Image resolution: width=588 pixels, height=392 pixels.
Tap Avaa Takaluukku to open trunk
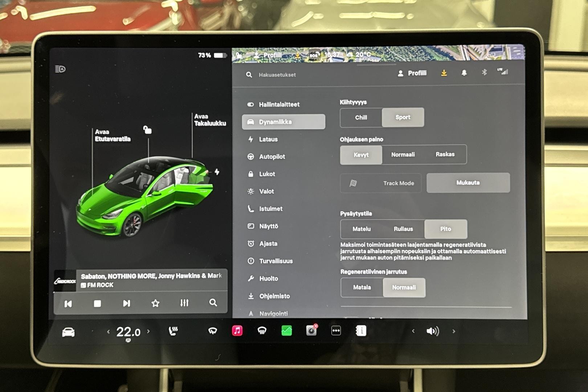point(210,120)
